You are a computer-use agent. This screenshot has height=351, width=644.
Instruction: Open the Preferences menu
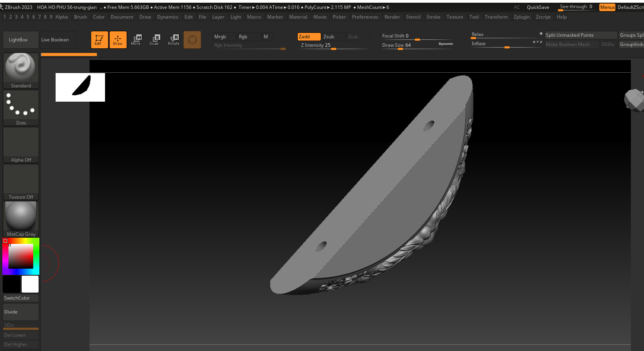(365, 17)
